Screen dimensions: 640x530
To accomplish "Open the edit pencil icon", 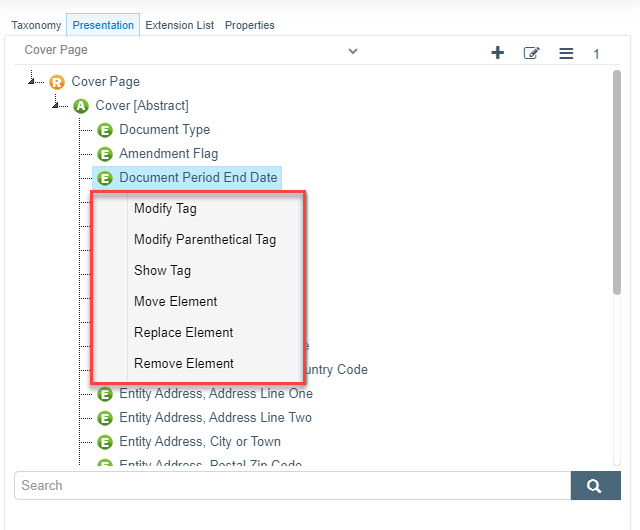I will click(x=531, y=53).
